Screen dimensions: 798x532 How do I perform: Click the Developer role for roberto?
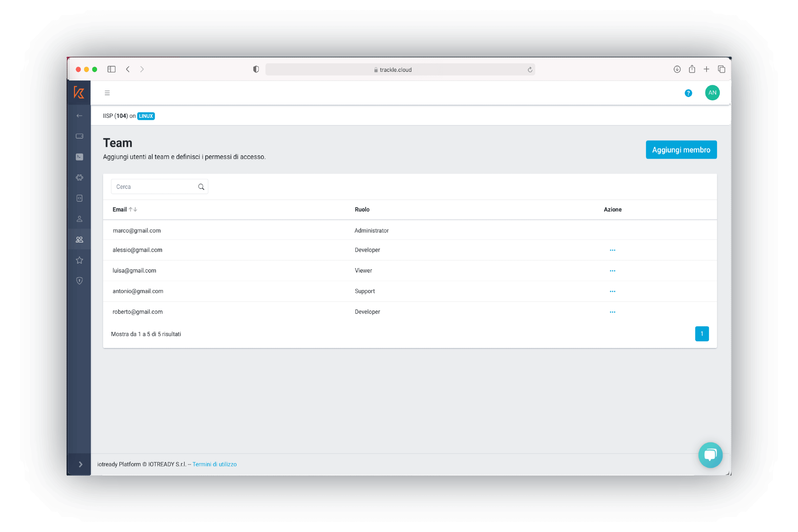tap(367, 312)
